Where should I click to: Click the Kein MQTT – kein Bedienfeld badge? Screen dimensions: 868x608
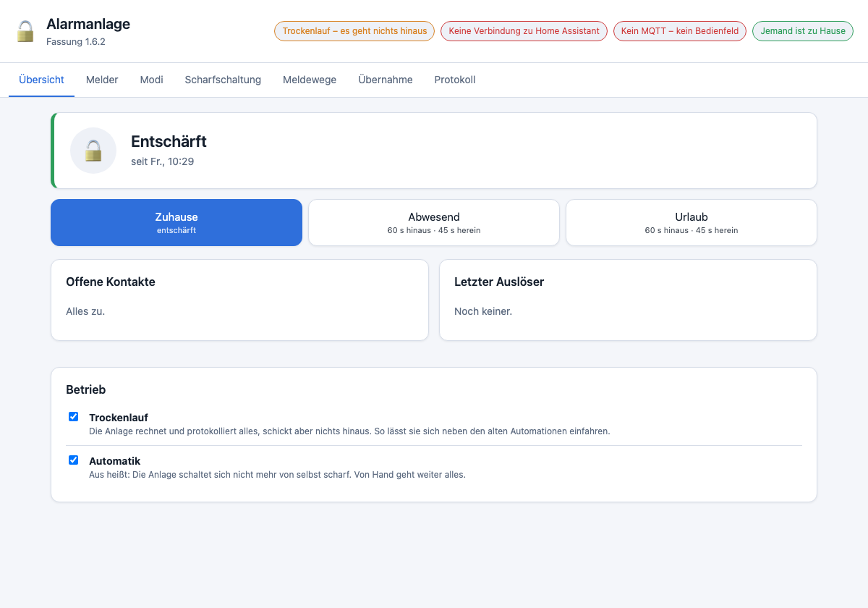(680, 31)
